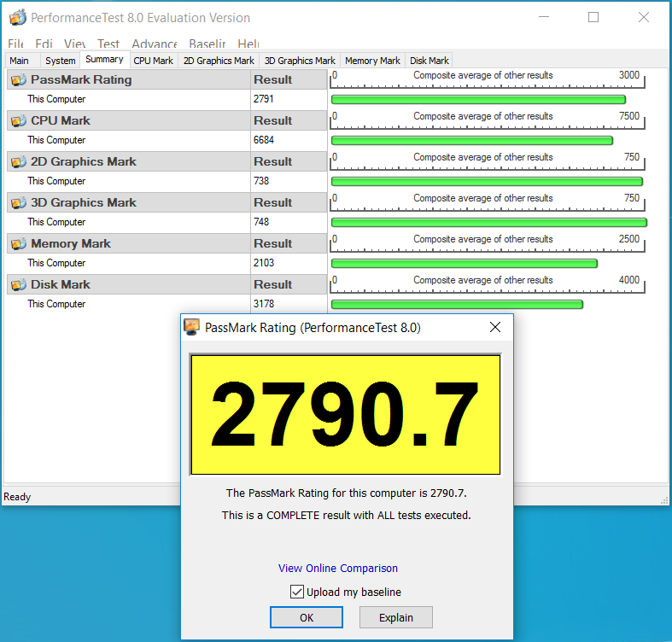Click the 3D Graphics result value 748

(261, 222)
